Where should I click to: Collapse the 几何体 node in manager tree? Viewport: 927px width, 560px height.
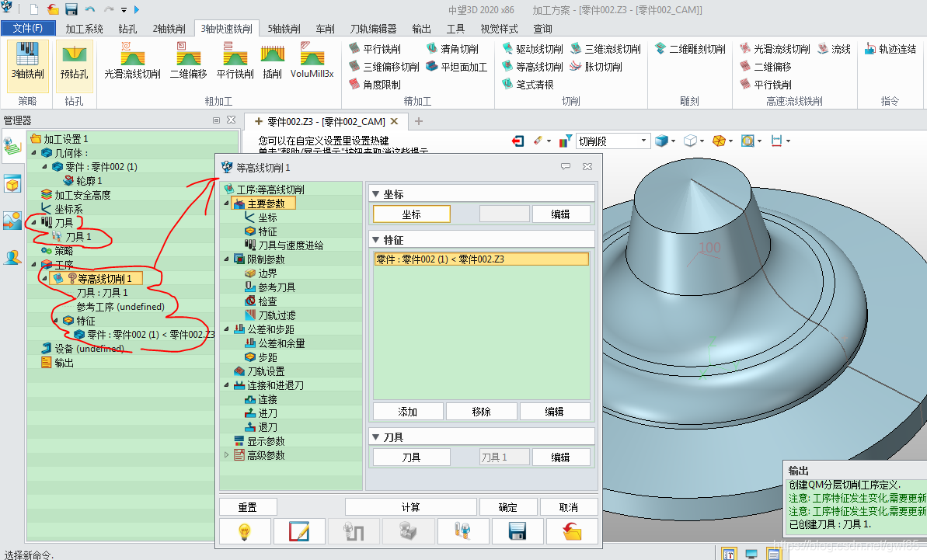33,153
